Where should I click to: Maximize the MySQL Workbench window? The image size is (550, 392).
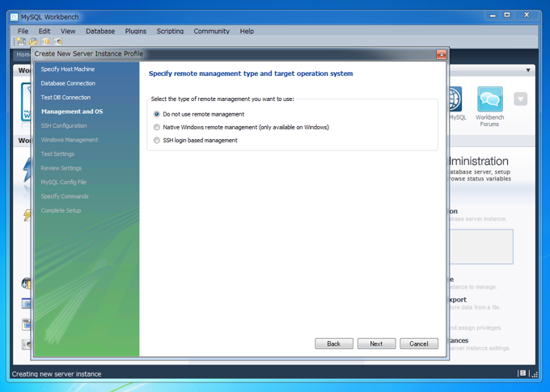coord(507,15)
